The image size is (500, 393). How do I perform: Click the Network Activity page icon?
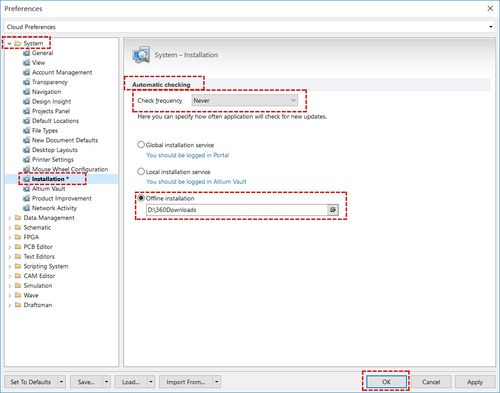[27, 208]
